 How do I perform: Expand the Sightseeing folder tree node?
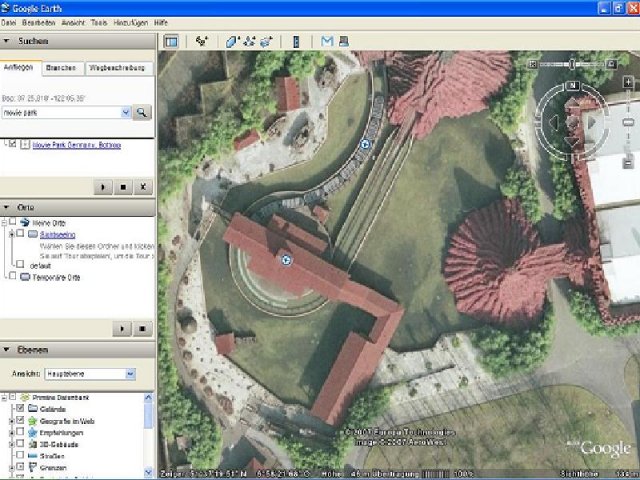pos(11,234)
